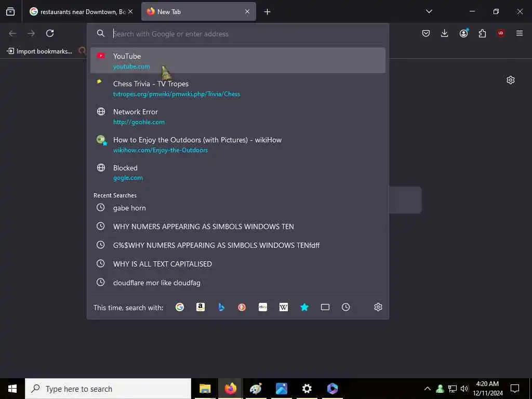Go back one page
The width and height of the screenshot is (532, 399).
[x=12, y=33]
